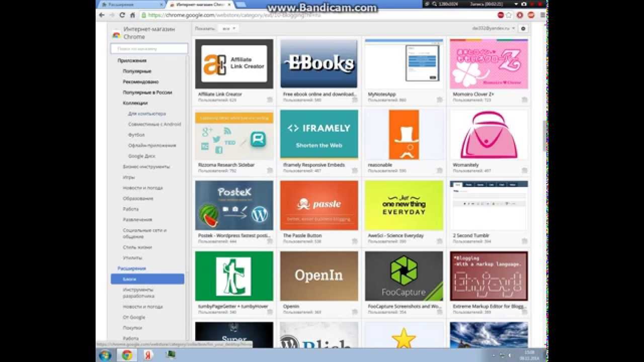Open the FooCapture thumbnail
Screen dimensions: 644x362
[x=404, y=276]
